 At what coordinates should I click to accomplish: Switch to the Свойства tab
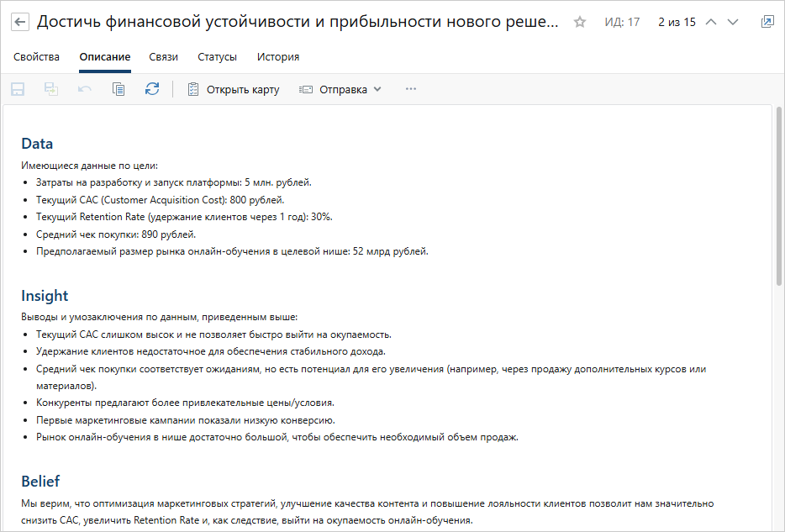point(36,57)
